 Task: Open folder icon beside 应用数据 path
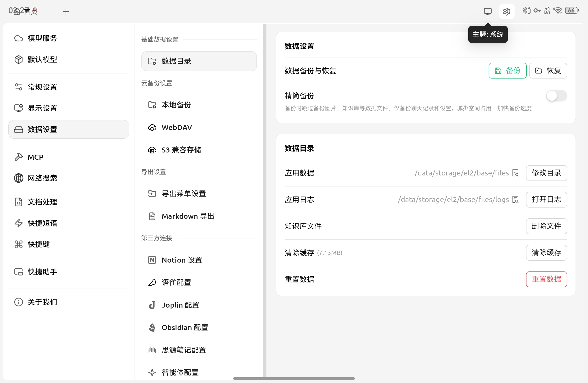[516, 173]
